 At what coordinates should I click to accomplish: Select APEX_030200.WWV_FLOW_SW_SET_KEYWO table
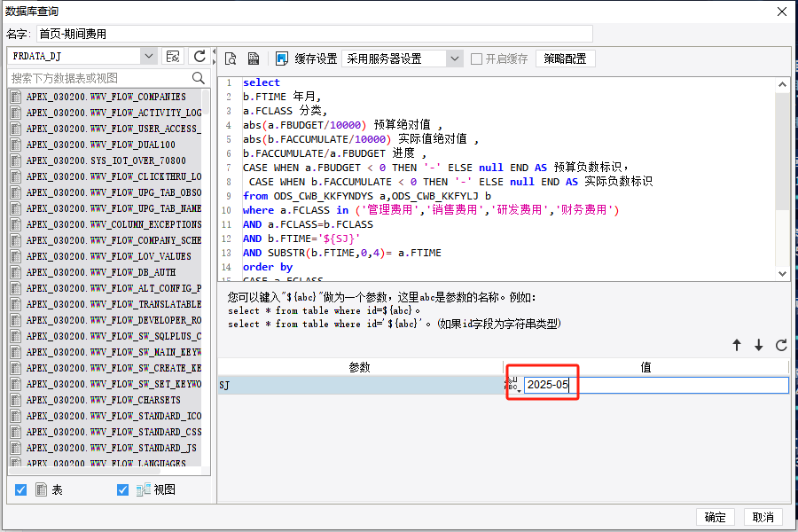coord(114,384)
